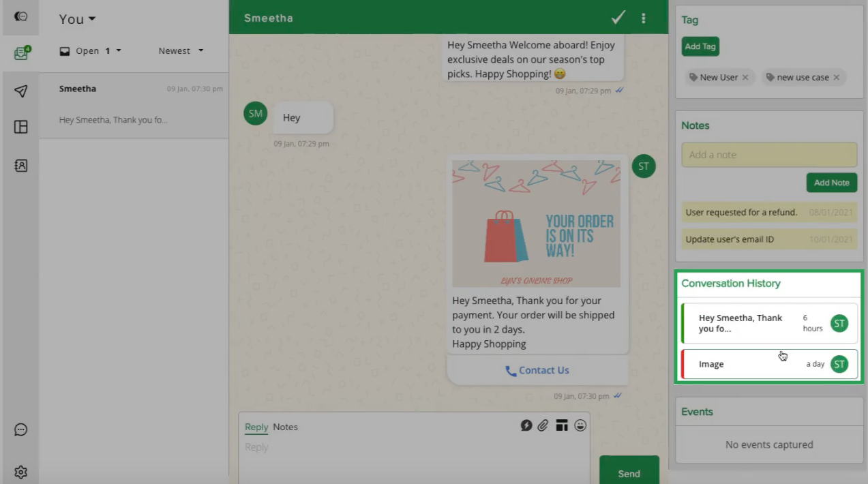Viewport: 868px width, 484px height.
Task: Open the templates layout icon in sidebar
Action: coord(21,127)
